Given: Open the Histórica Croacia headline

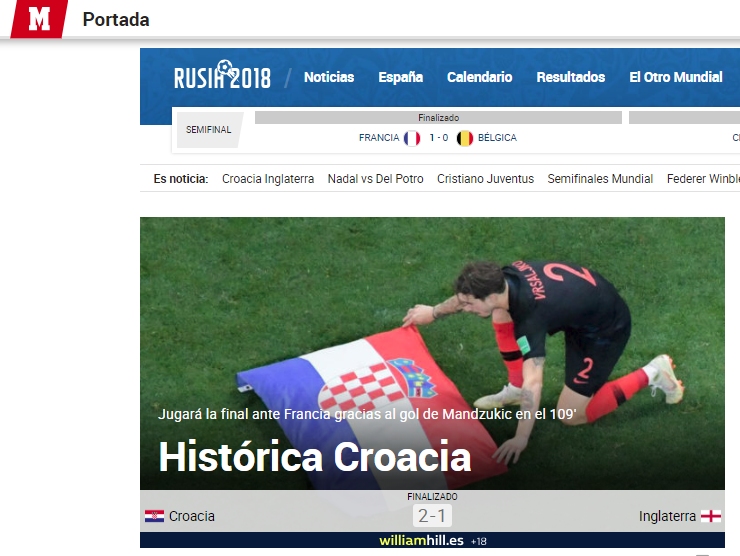Looking at the screenshot, I should point(315,456).
